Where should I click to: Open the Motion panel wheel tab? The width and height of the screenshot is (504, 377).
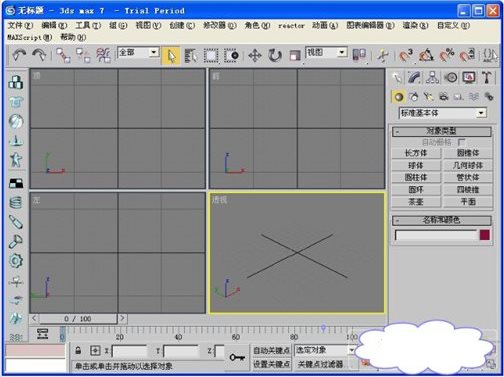(x=451, y=78)
